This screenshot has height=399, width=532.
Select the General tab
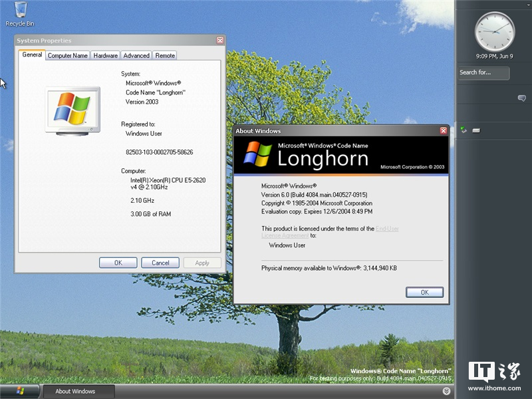coord(32,55)
